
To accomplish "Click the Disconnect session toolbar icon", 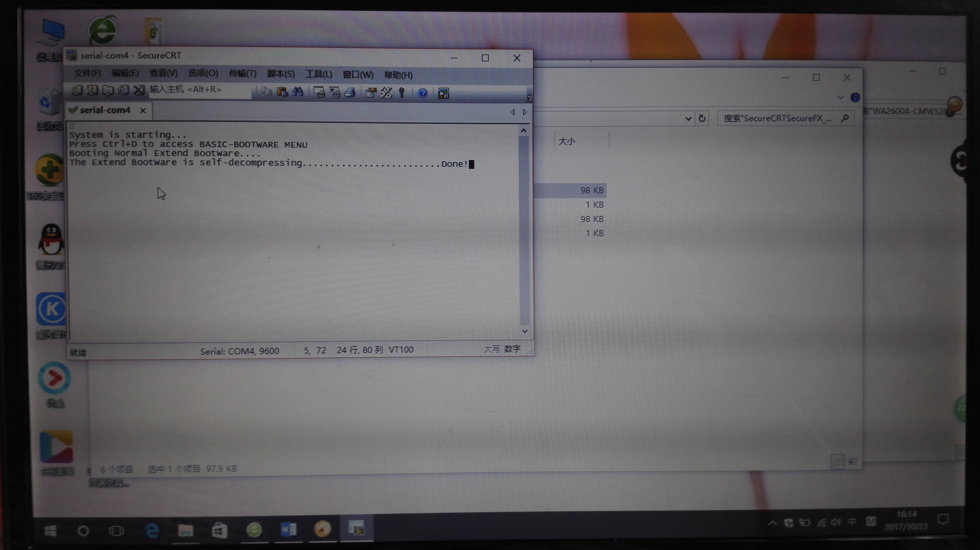I will [x=139, y=90].
